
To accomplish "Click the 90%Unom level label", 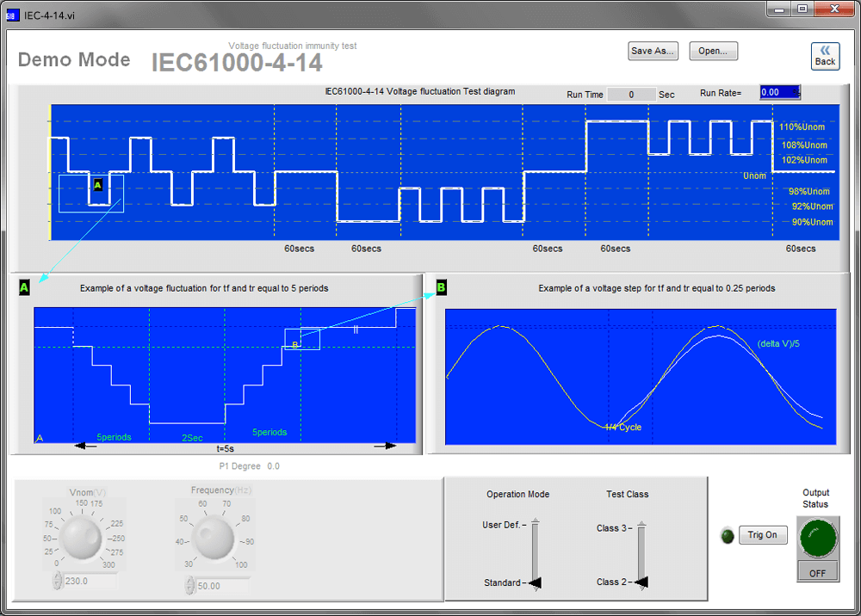I will (x=812, y=222).
